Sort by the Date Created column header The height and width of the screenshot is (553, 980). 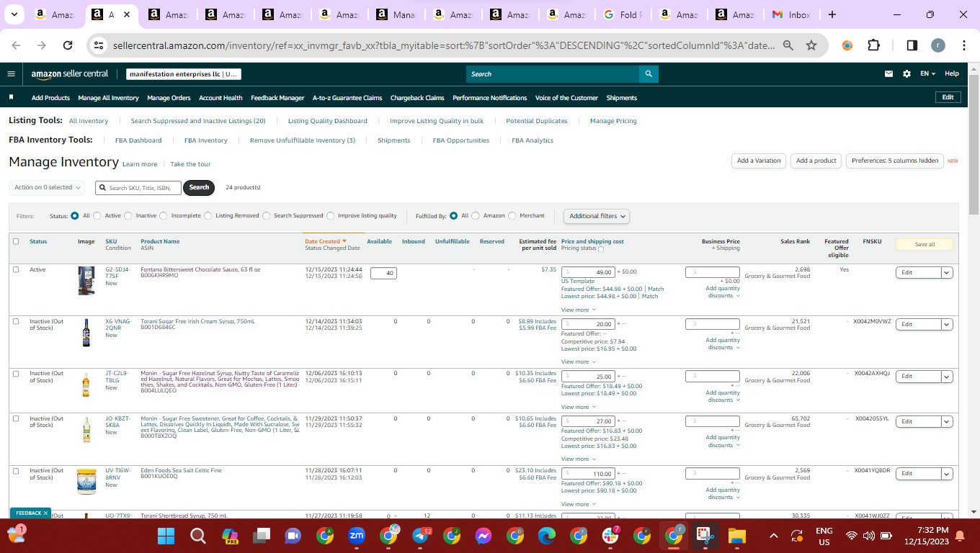pos(326,241)
